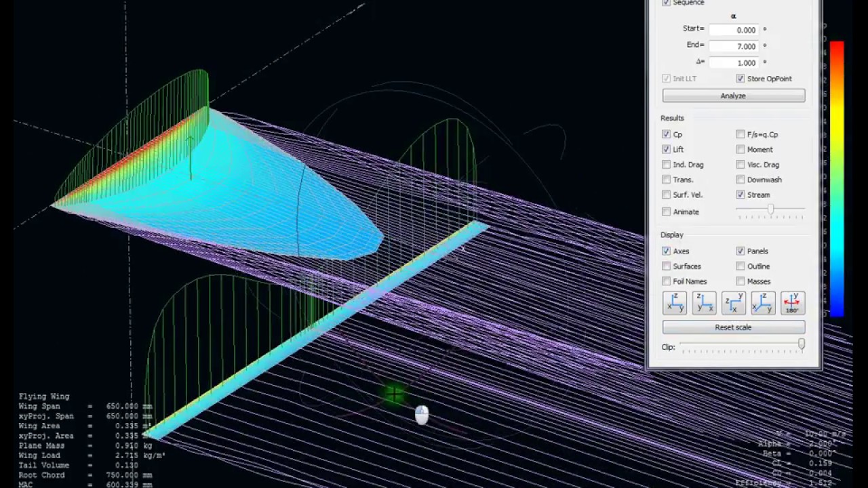868x488 pixels.
Task: Click the 'Wing Load' row text
Action: pos(92,455)
